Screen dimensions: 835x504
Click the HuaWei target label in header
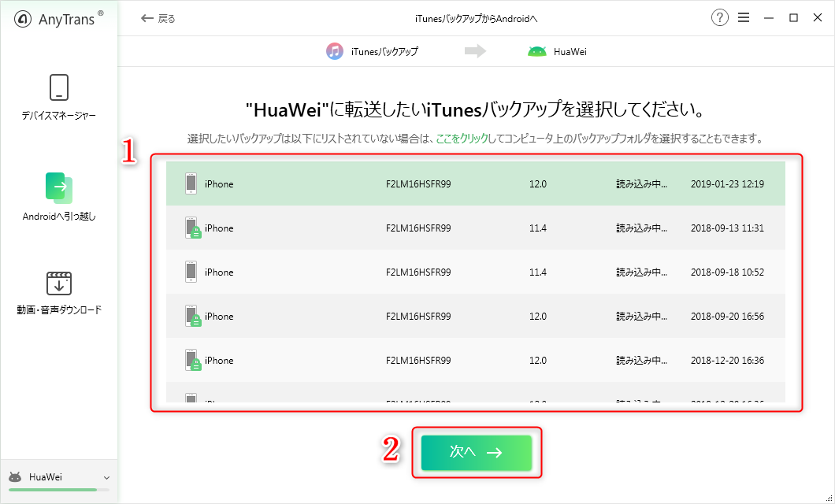(x=570, y=52)
